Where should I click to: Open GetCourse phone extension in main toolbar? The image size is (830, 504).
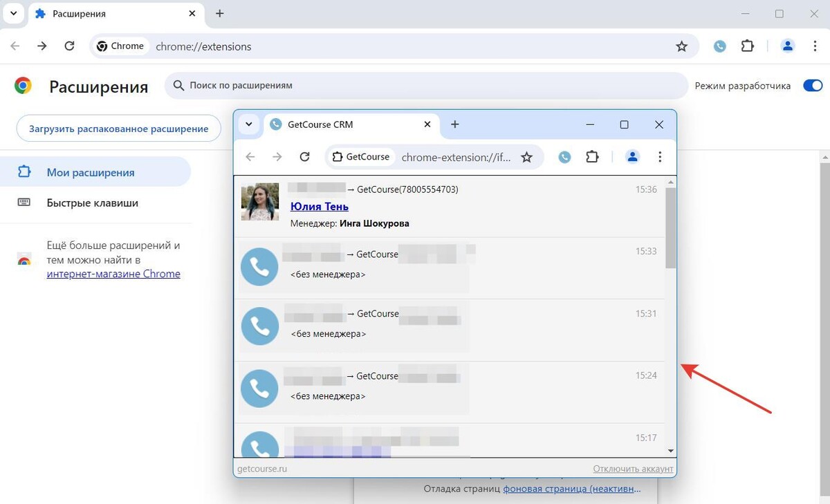click(x=720, y=46)
